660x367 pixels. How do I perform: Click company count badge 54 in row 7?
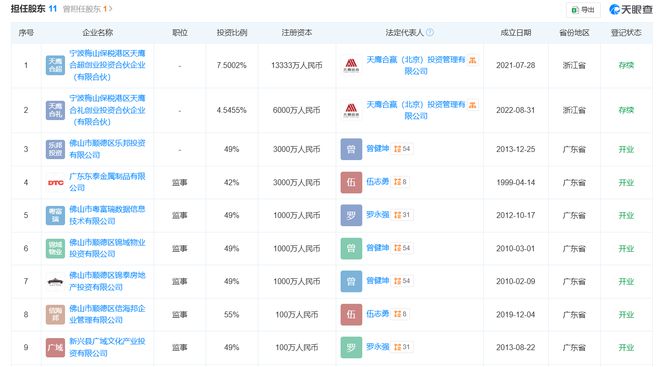[402, 281]
